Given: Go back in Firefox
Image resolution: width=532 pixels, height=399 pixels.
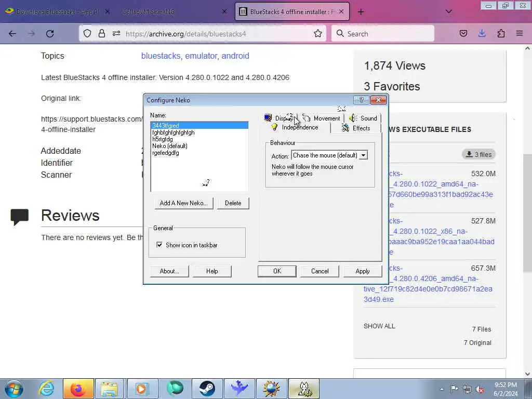Looking at the screenshot, I should (x=12, y=34).
